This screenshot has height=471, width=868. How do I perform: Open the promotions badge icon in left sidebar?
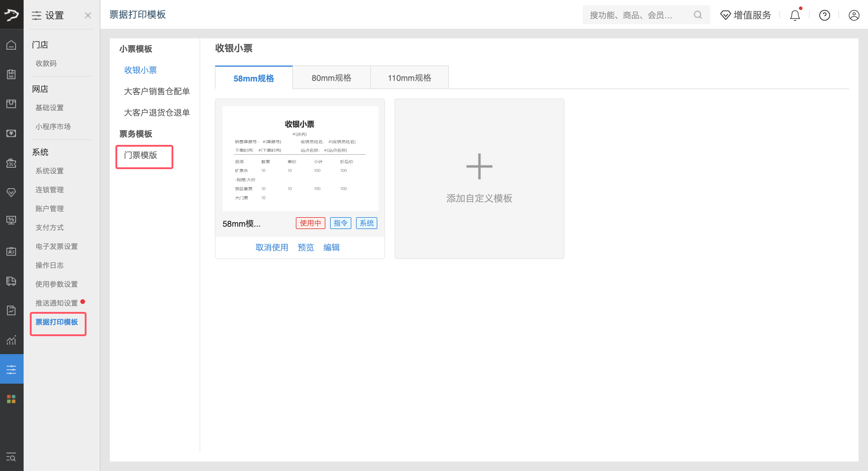pyautogui.click(x=12, y=164)
